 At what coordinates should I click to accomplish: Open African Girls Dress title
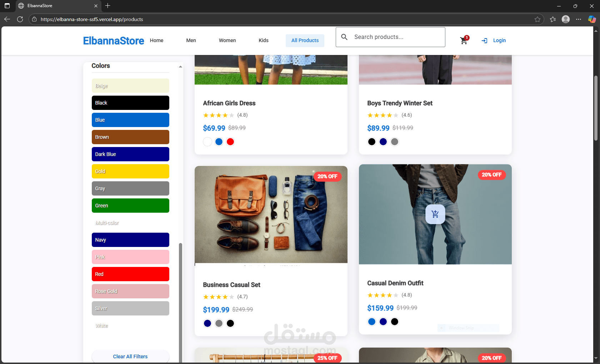coord(229,103)
